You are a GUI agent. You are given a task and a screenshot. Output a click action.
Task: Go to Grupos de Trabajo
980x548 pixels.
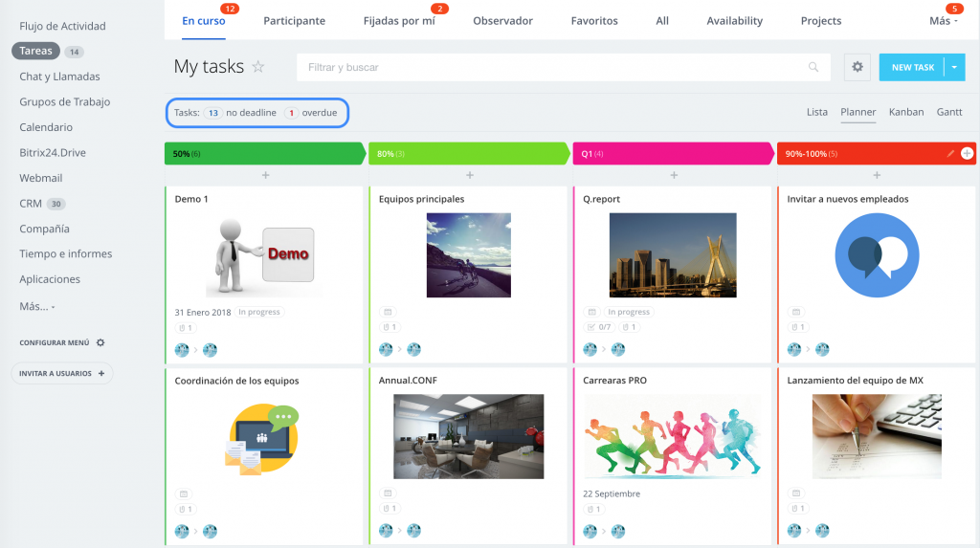[x=64, y=101]
